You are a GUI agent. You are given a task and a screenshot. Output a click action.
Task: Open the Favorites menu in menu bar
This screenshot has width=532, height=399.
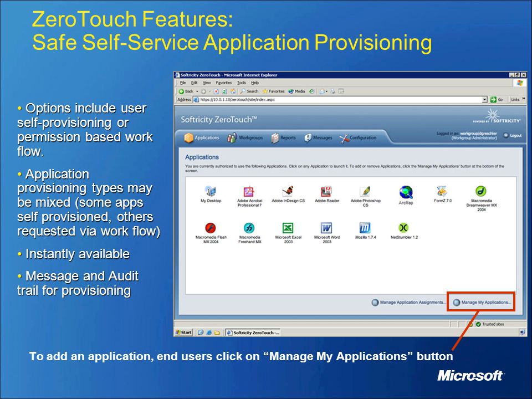pos(223,83)
